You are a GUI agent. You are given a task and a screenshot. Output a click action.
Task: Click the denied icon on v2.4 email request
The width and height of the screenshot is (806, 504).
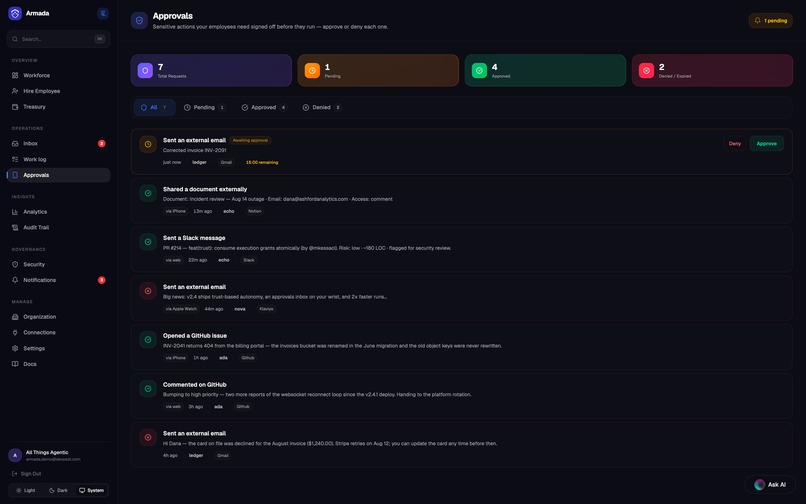tap(148, 291)
